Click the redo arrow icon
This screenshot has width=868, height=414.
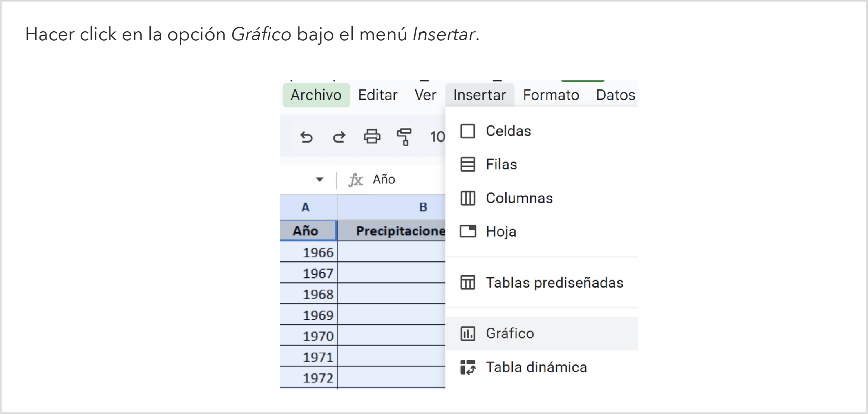339,137
